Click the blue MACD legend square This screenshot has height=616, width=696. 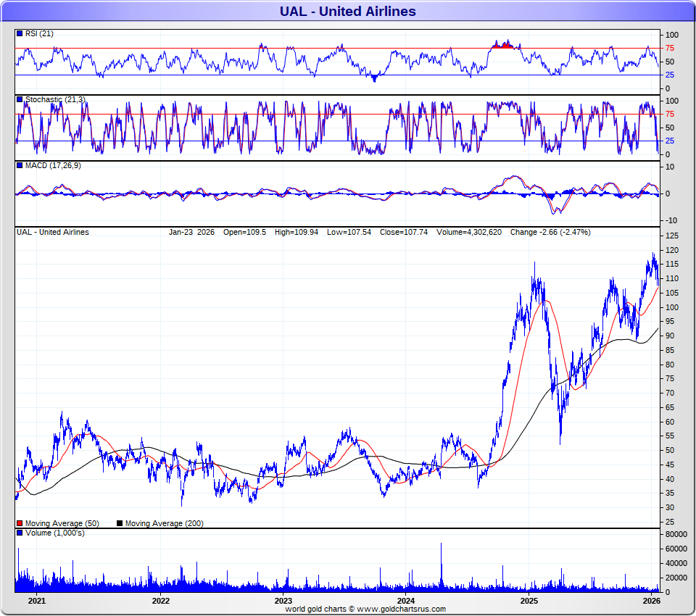[20, 165]
